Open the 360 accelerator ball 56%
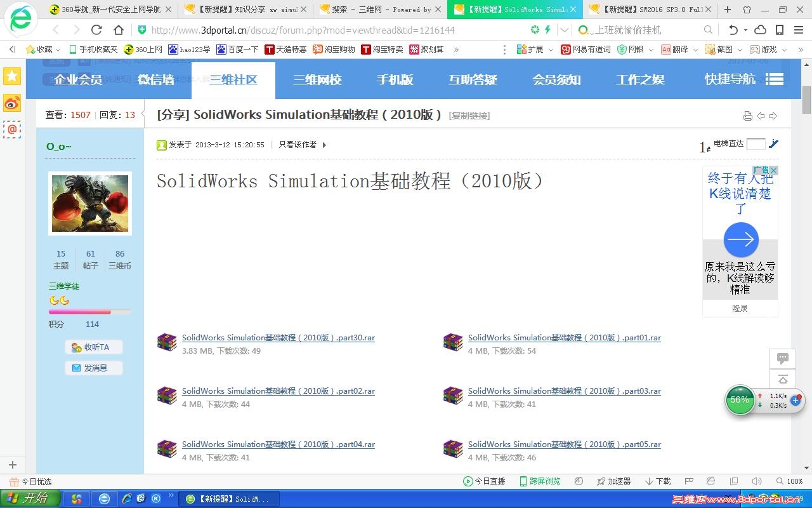812x508 pixels. [740, 400]
